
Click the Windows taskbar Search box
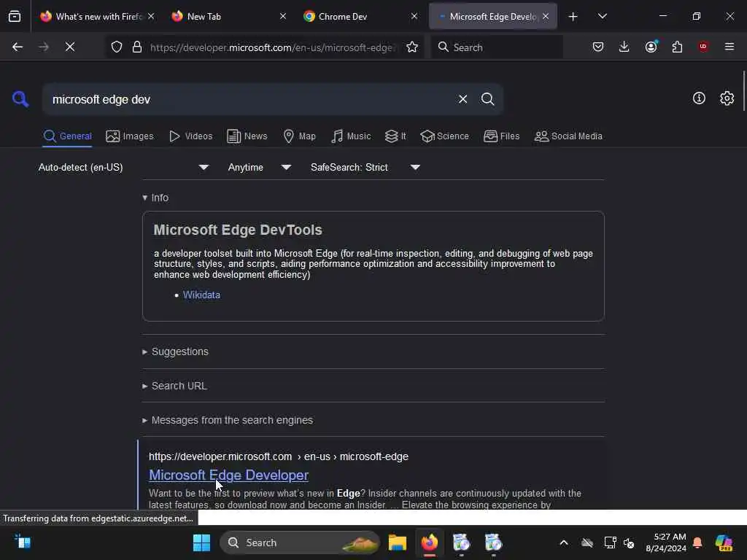tap(300, 542)
